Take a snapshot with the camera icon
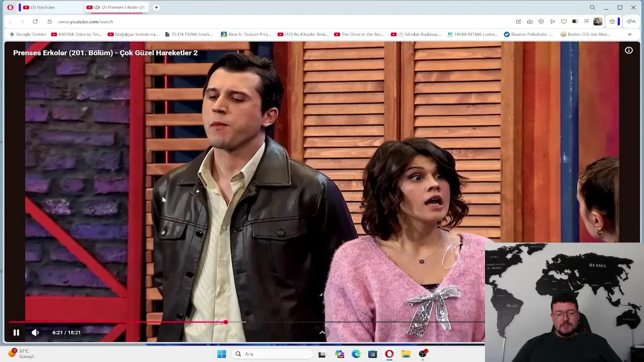The image size is (644, 362). pos(530,22)
